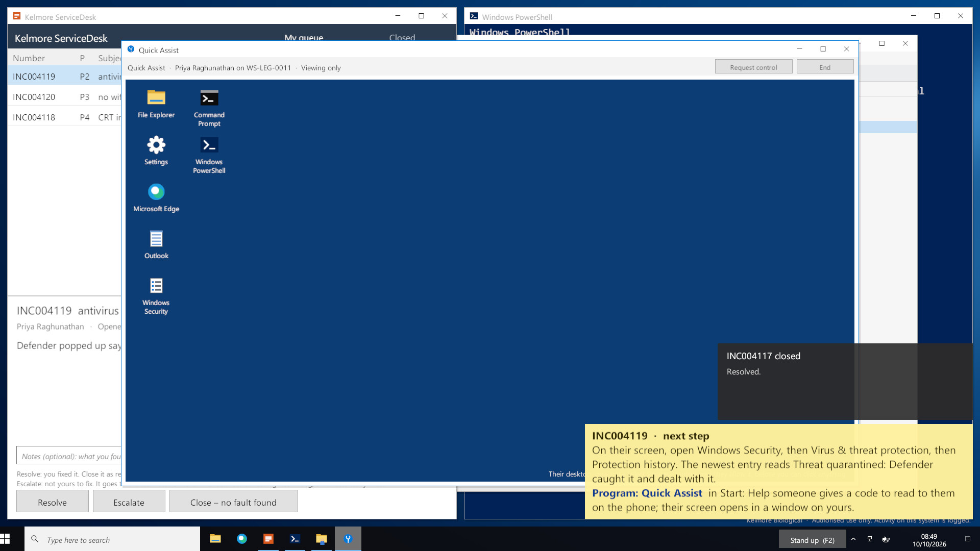Click Close – no fault found button
Screen dimensions: 980x551
[234, 502]
